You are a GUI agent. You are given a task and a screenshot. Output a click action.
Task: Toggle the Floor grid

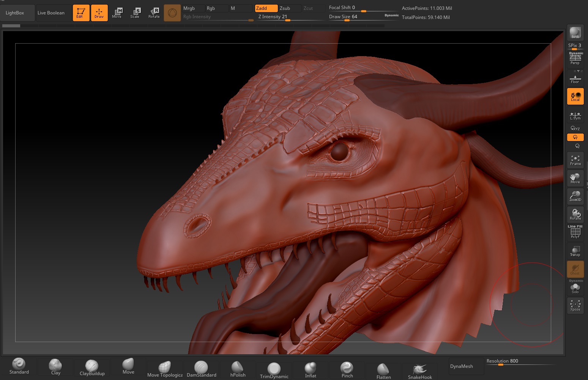coord(575,78)
